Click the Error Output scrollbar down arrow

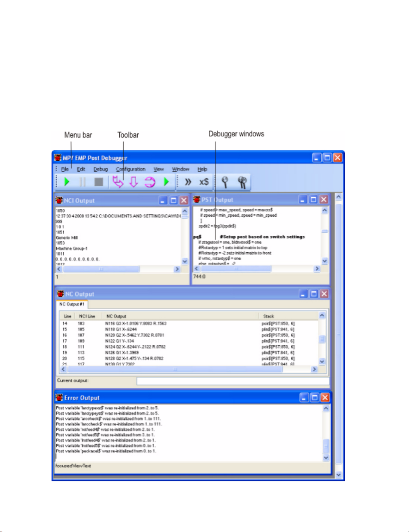tap(326, 458)
